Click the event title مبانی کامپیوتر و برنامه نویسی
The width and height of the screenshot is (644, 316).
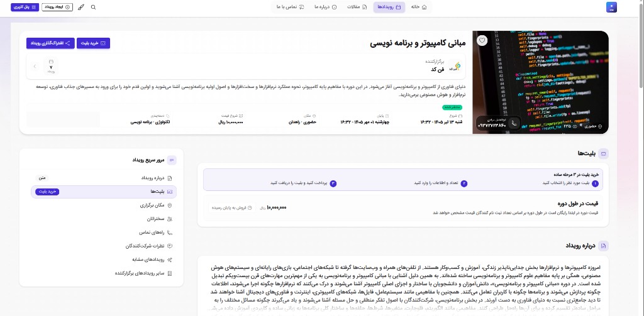coord(418,43)
